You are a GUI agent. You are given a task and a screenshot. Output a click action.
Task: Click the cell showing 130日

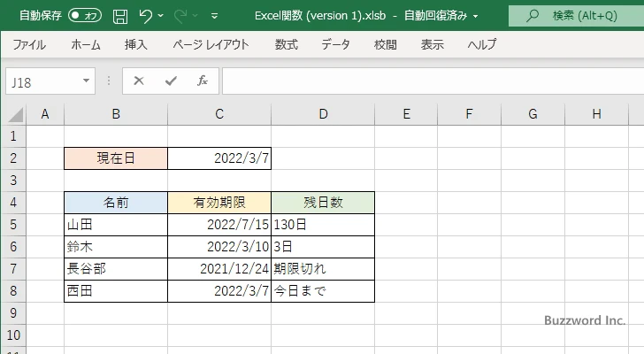pyautogui.click(x=323, y=225)
